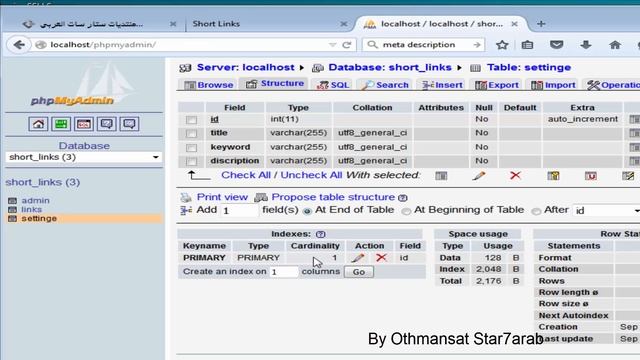Viewport: 640px width, 360px height.
Task: Edit the PRIMARY index with pencil icon
Action: tap(358, 258)
